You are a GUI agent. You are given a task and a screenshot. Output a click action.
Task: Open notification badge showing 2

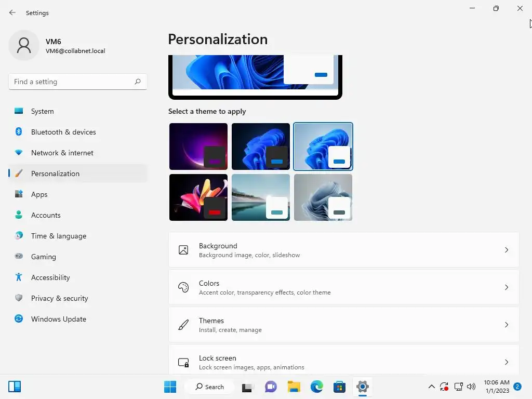point(517,387)
